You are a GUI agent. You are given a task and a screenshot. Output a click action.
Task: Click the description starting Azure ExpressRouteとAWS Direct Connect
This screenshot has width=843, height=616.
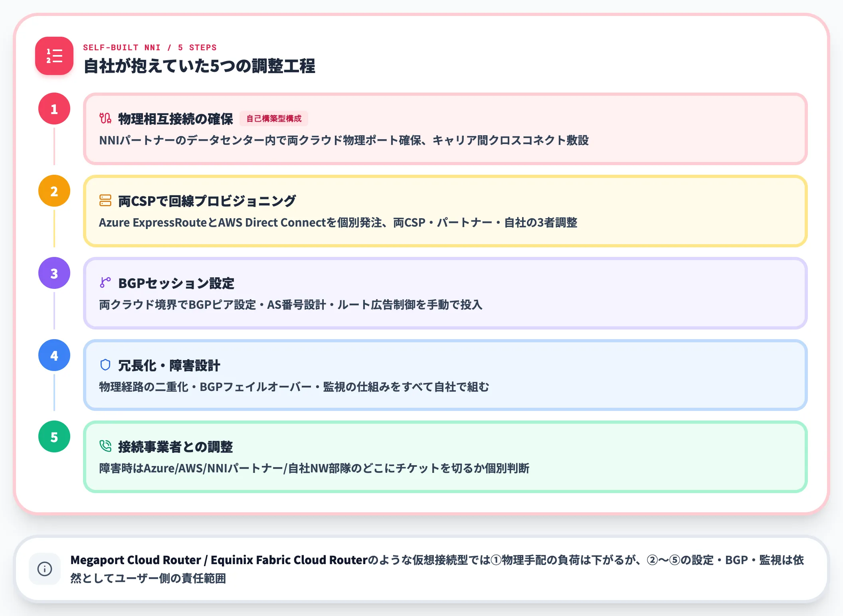click(338, 223)
